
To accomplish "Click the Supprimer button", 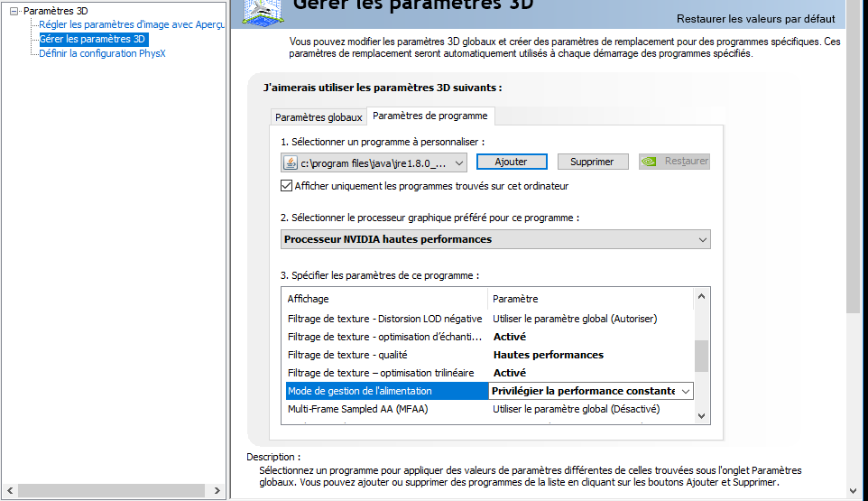I will pyautogui.click(x=592, y=162).
